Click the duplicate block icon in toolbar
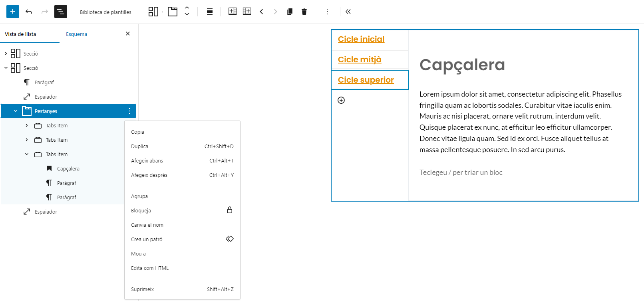Image resolution: width=644 pixels, height=301 pixels. click(x=290, y=12)
